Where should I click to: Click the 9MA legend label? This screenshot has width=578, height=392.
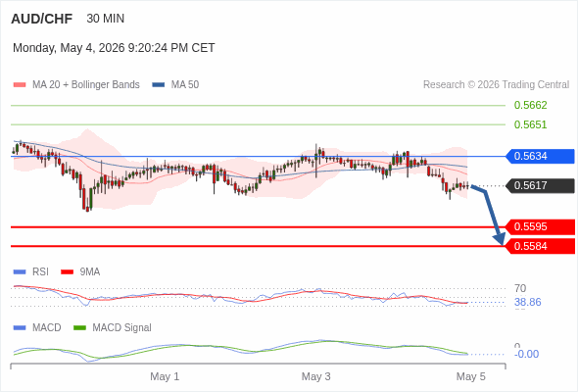tap(90, 272)
